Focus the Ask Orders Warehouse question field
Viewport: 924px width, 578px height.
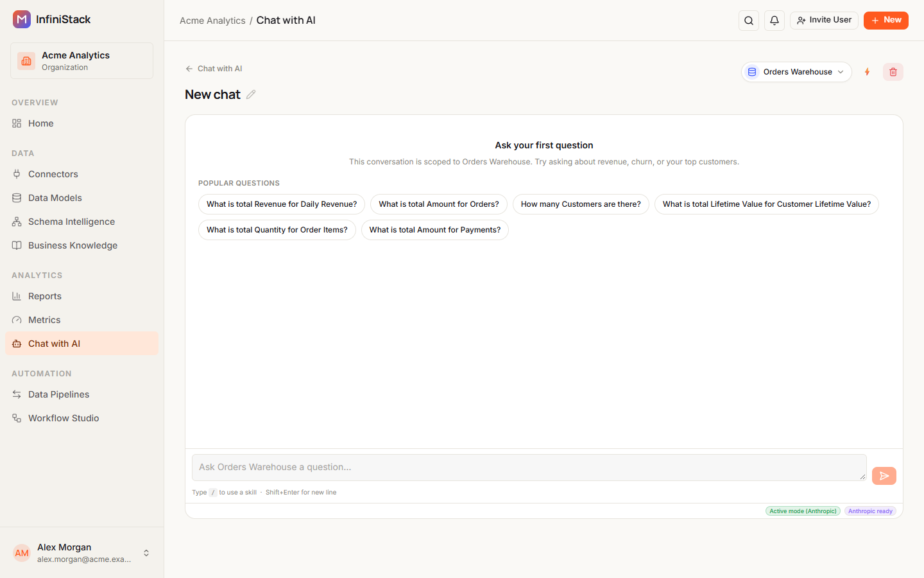529,468
